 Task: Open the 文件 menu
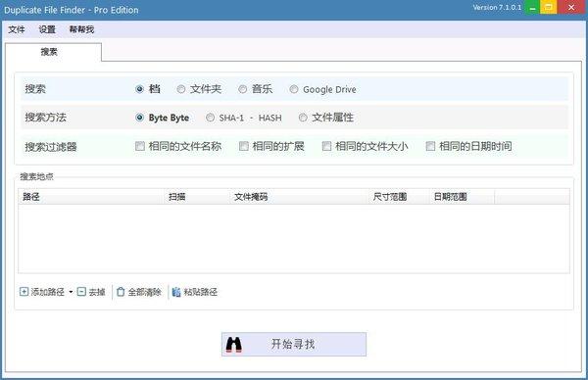[x=17, y=29]
